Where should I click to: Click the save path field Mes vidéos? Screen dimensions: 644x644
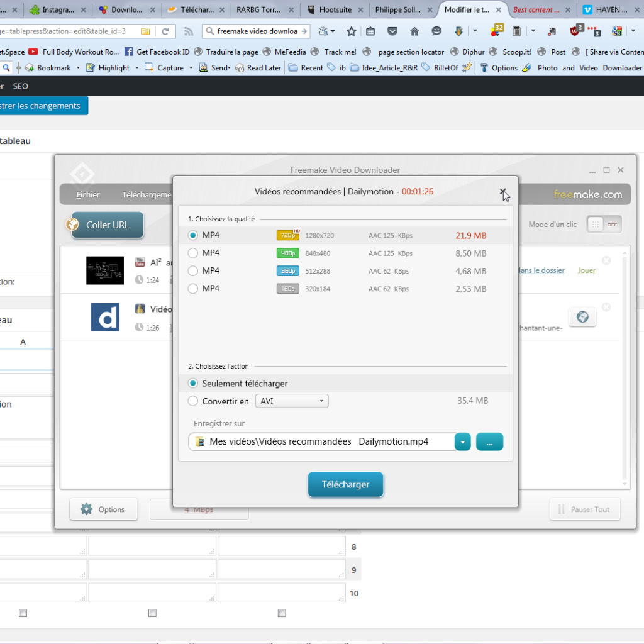click(x=321, y=442)
